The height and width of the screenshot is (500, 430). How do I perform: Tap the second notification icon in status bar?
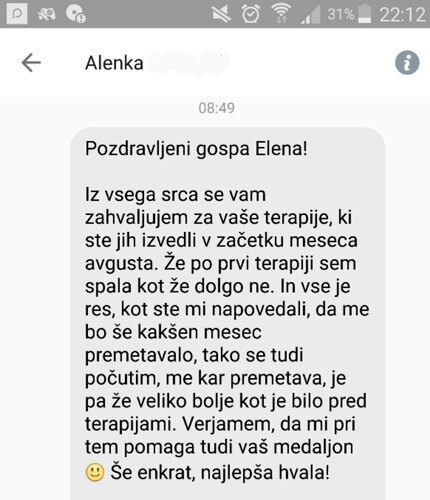[x=46, y=14]
